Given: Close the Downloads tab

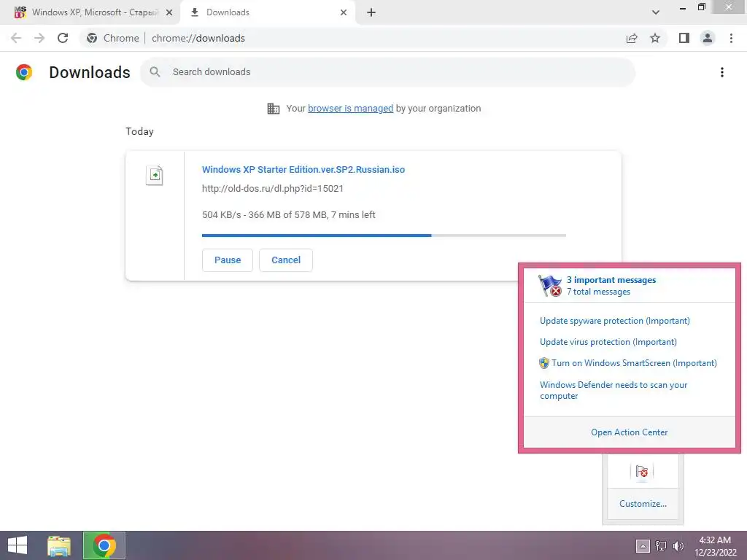Looking at the screenshot, I should pos(344,12).
